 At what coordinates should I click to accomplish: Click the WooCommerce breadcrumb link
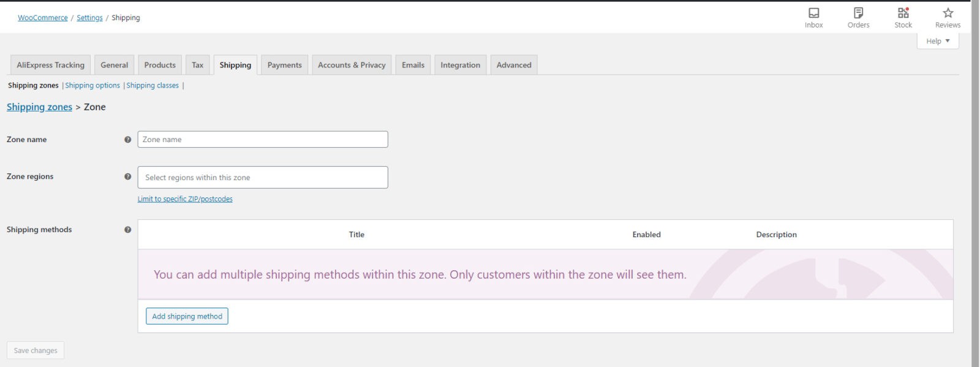click(43, 18)
